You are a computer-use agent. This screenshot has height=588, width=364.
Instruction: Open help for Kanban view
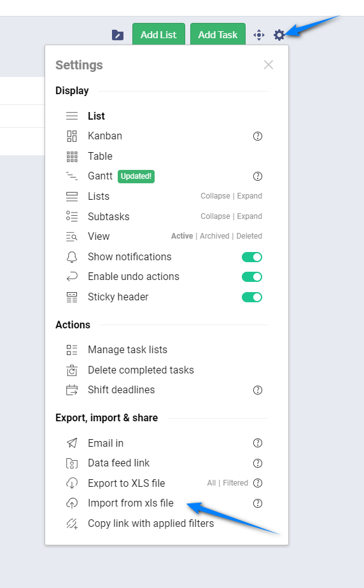(x=258, y=136)
